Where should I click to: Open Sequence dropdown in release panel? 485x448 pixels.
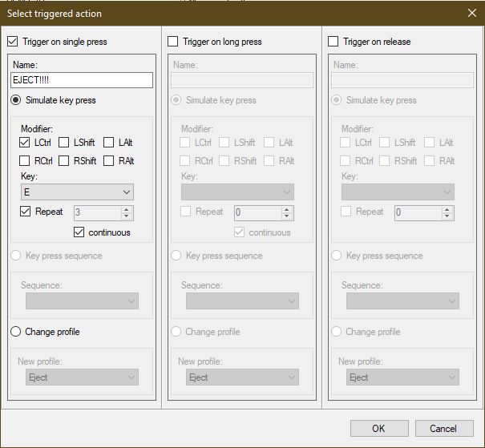402,301
